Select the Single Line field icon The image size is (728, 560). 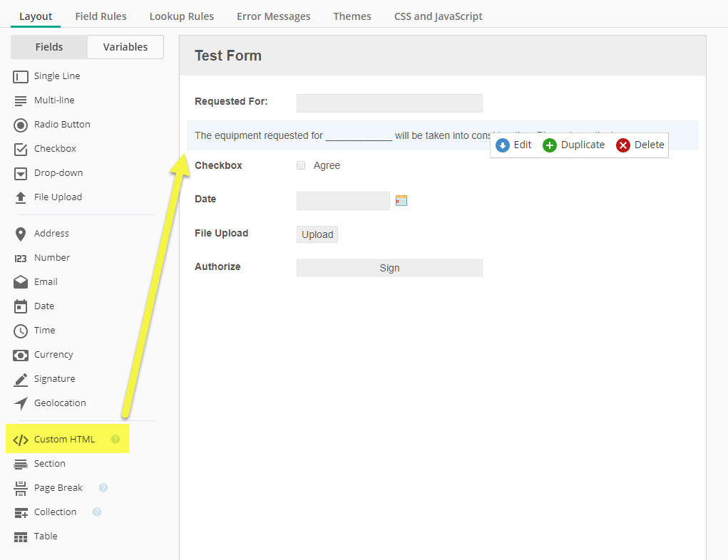tap(21, 76)
